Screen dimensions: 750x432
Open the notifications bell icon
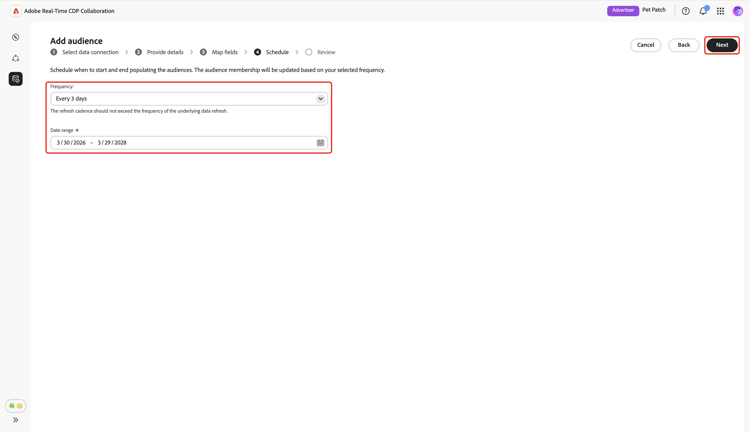point(703,11)
